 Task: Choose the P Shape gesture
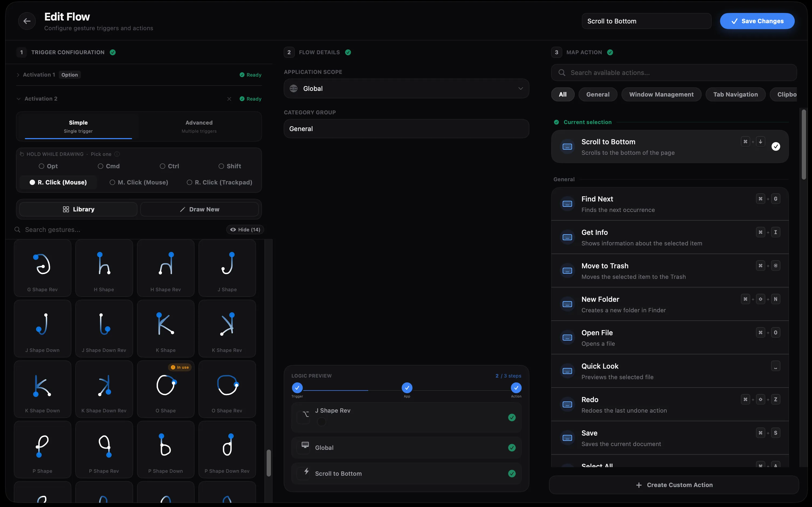click(x=43, y=450)
